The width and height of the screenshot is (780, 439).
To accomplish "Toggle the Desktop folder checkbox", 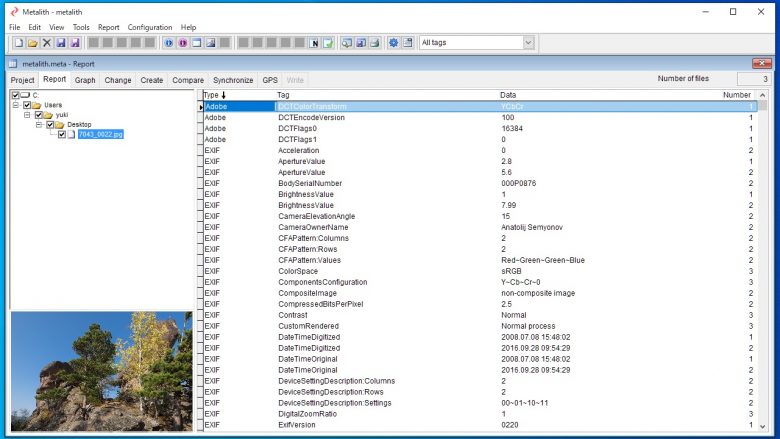I will [x=50, y=124].
